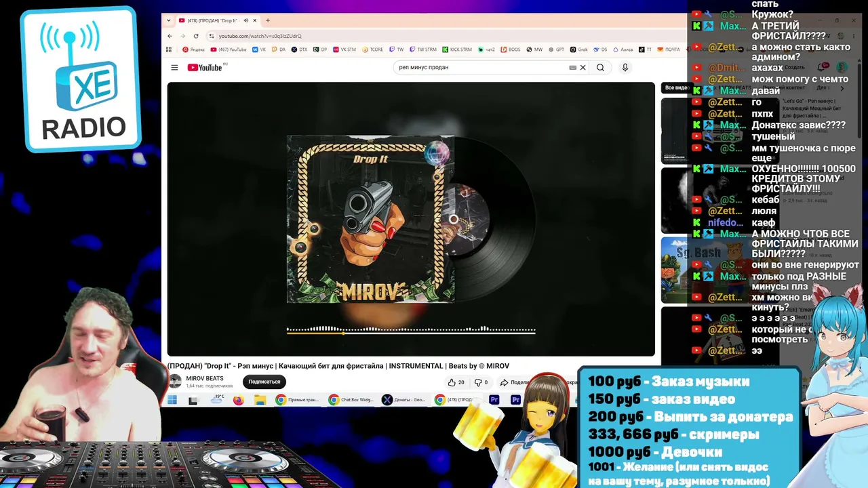Open the first Premiere Pro taskbar icon

494,400
